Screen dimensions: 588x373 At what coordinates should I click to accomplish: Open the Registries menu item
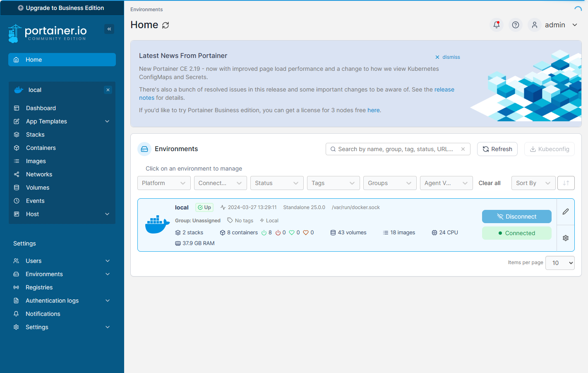[x=62, y=287]
